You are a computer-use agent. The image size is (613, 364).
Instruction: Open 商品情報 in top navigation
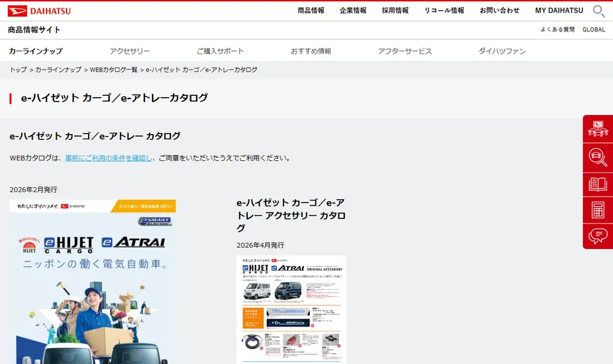coord(311,11)
